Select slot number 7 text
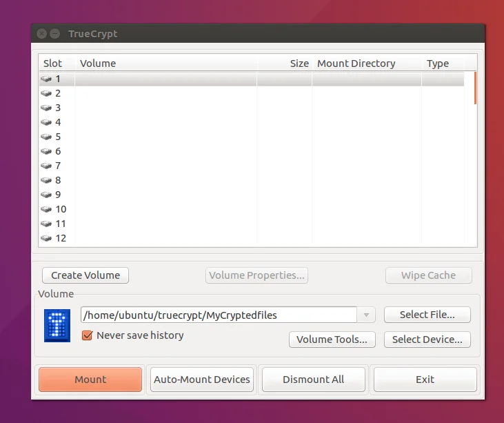 58,166
